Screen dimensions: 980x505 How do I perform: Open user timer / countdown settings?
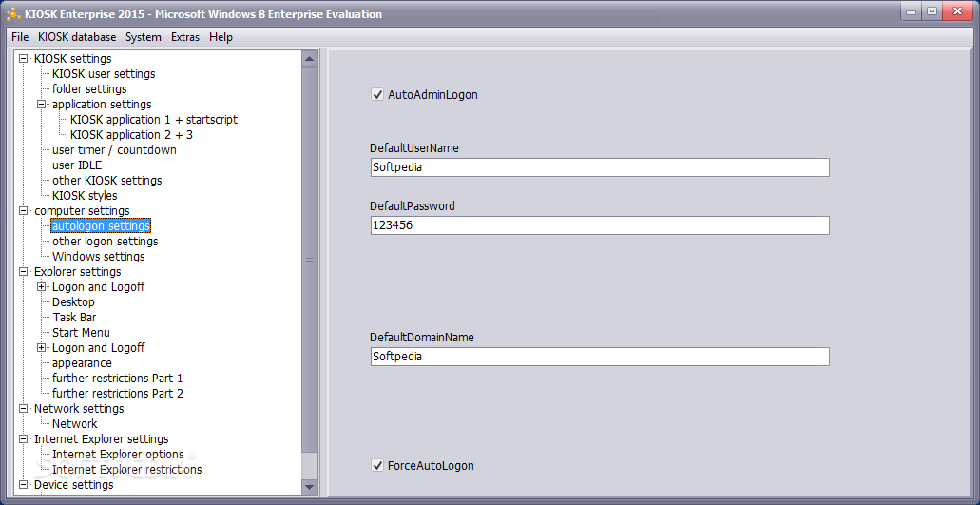pos(114,150)
